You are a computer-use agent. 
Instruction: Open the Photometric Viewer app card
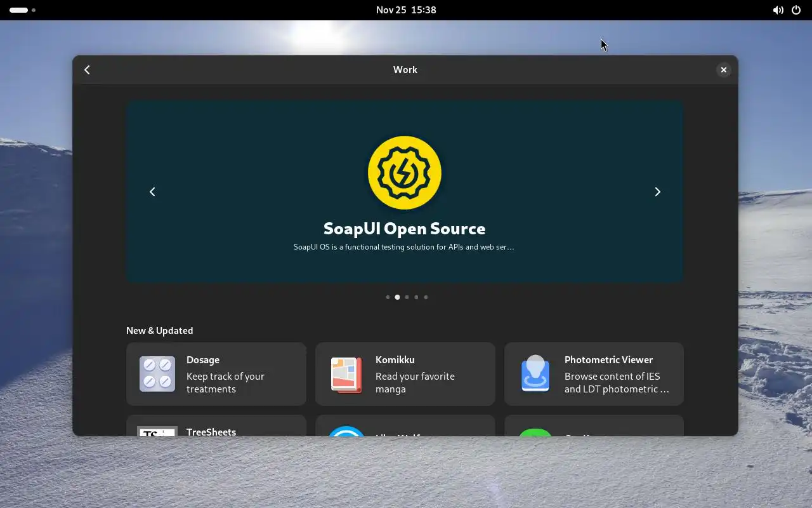[594, 374]
